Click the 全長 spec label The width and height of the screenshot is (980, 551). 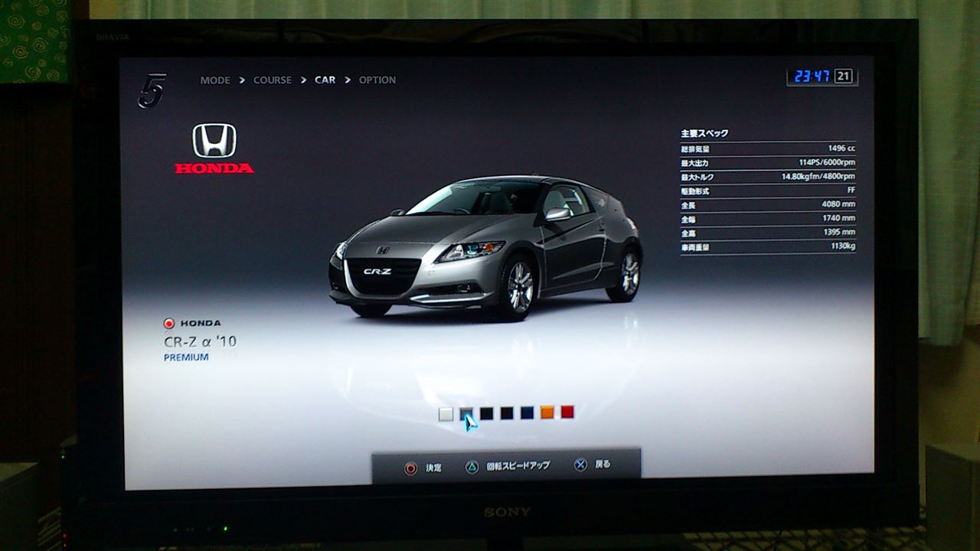(688, 206)
